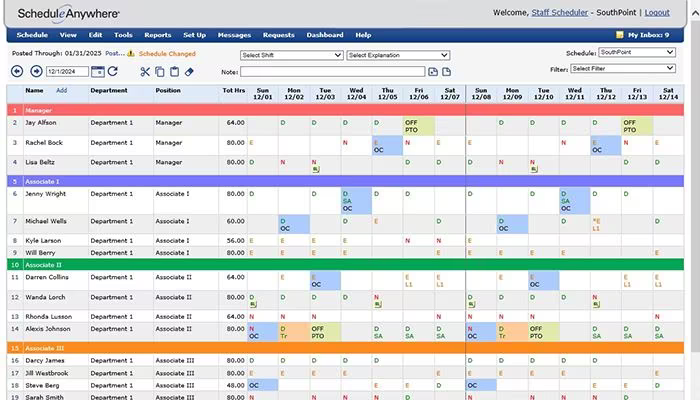This screenshot has height=400, width=700.
Task: Open the Help menu
Action: tap(363, 35)
